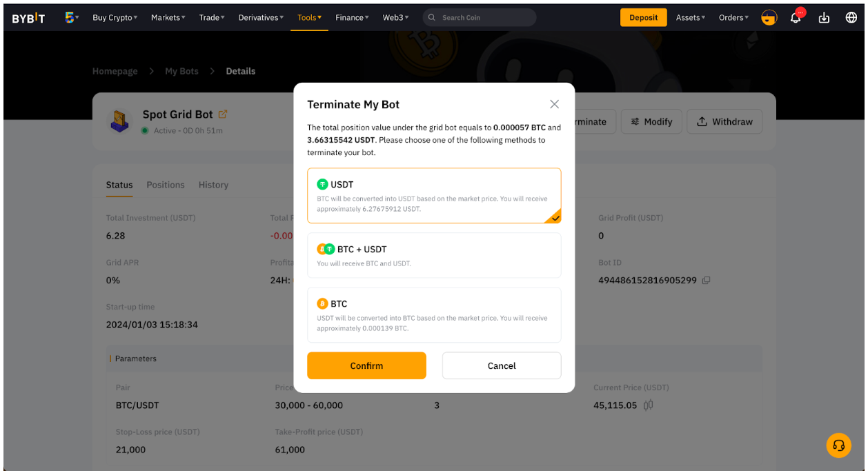Expand the Buy Crypto dropdown
Image resolution: width=868 pixels, height=473 pixels.
pos(115,18)
